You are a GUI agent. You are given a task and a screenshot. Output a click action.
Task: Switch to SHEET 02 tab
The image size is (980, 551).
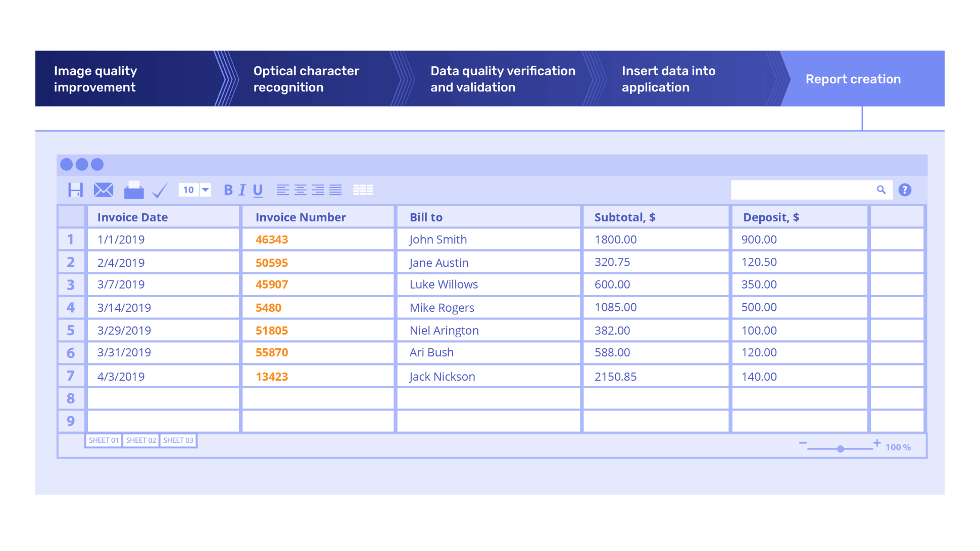point(141,440)
